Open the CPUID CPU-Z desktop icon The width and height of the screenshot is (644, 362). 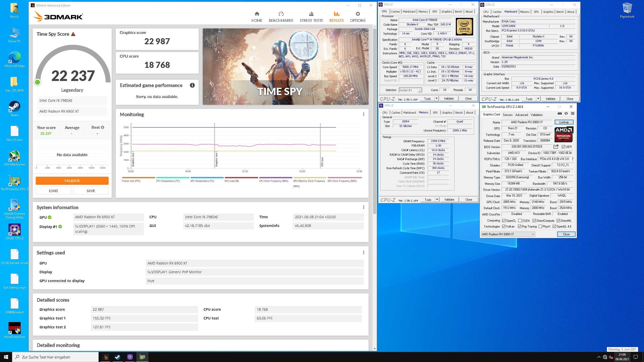tap(14, 232)
